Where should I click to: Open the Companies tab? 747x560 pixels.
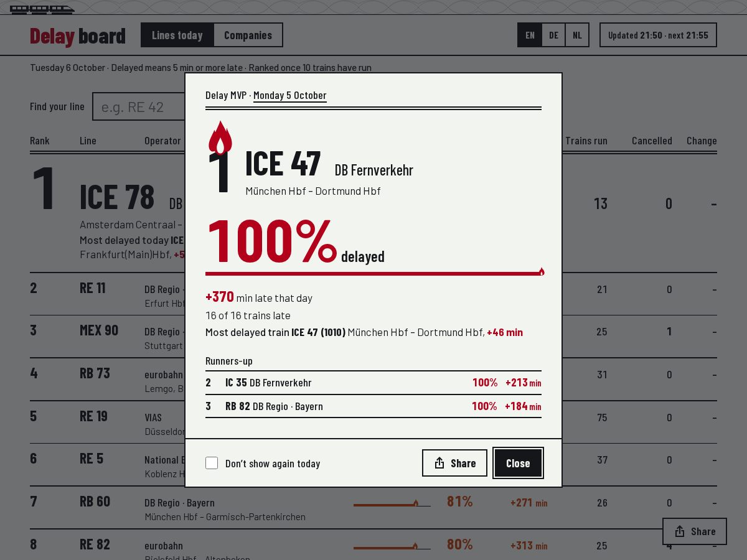pyautogui.click(x=248, y=35)
